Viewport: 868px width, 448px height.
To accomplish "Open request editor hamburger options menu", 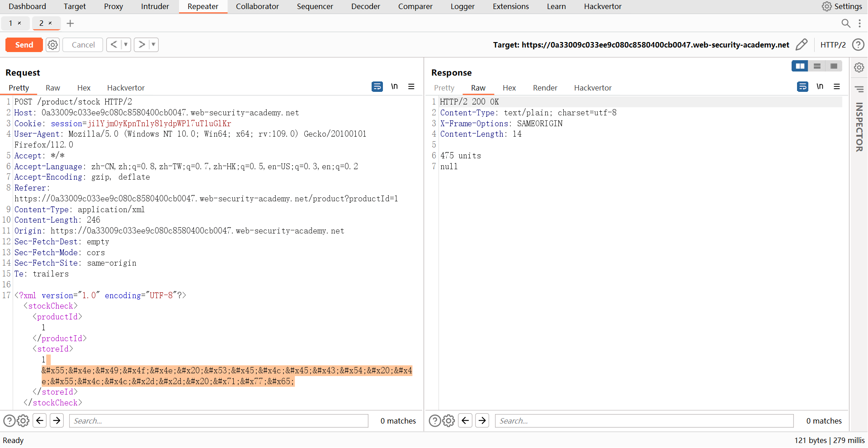I will tap(411, 86).
